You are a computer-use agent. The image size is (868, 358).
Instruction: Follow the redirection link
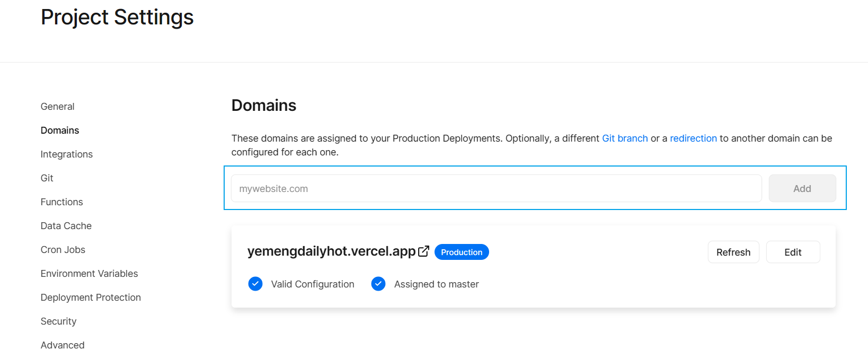(693, 138)
